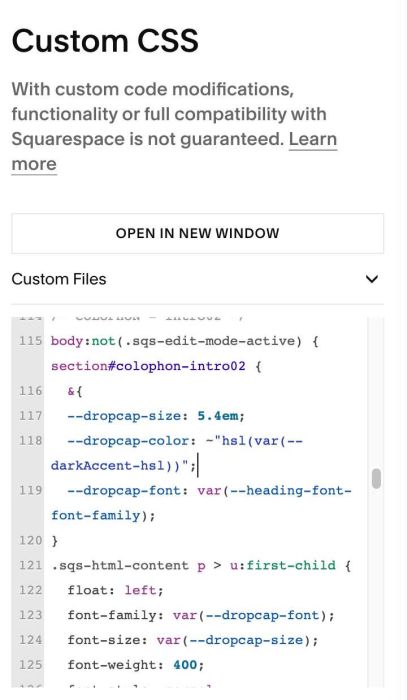Click the Squarespace compatibility warning paragraph
Screen dimensions: 407x700
pyautogui.click(x=174, y=126)
